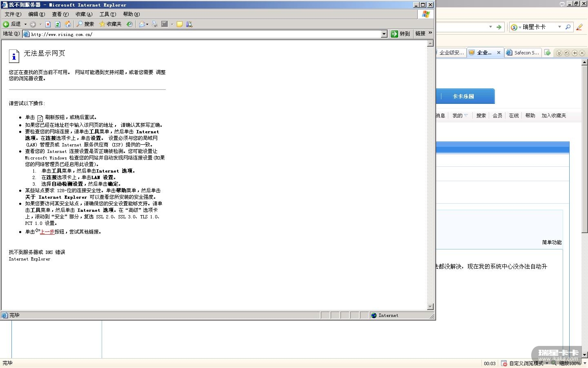Expand the Mail button dropdown arrow

pyautogui.click(x=147, y=24)
